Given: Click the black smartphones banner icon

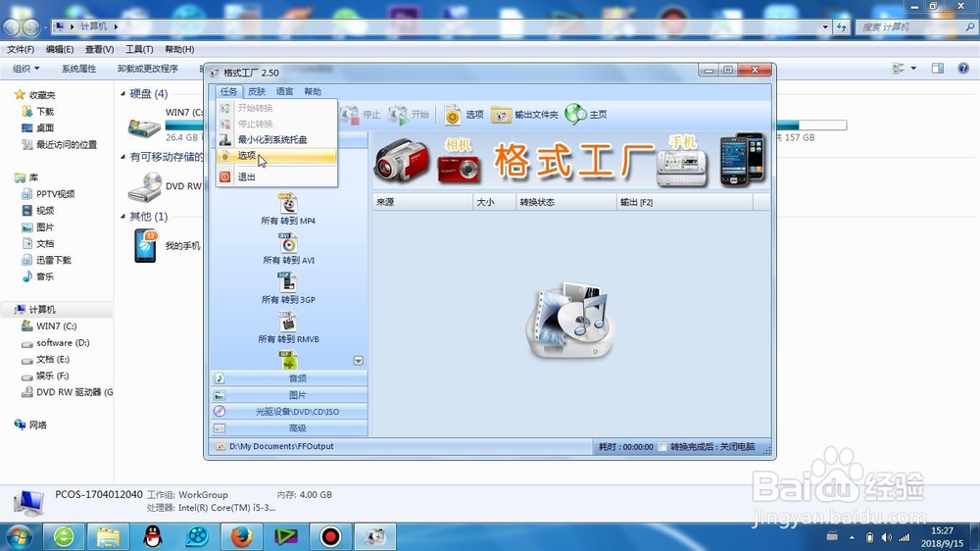Looking at the screenshot, I should click(743, 160).
